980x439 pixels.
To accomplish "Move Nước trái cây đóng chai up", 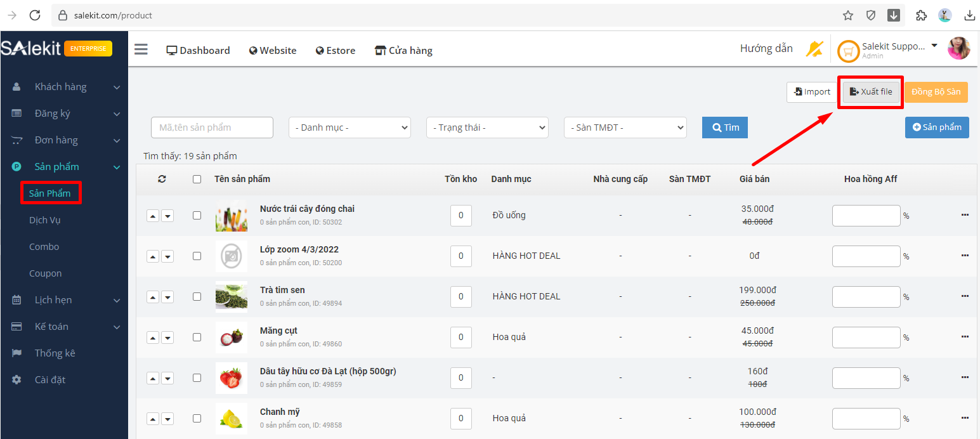I will tap(153, 216).
